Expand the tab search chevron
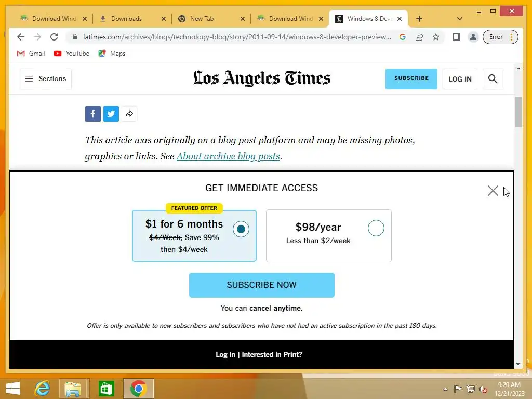This screenshot has width=532, height=399. 460,19
